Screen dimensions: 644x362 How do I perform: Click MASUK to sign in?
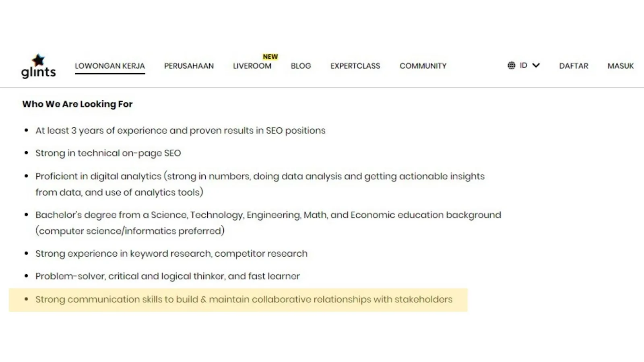(620, 66)
